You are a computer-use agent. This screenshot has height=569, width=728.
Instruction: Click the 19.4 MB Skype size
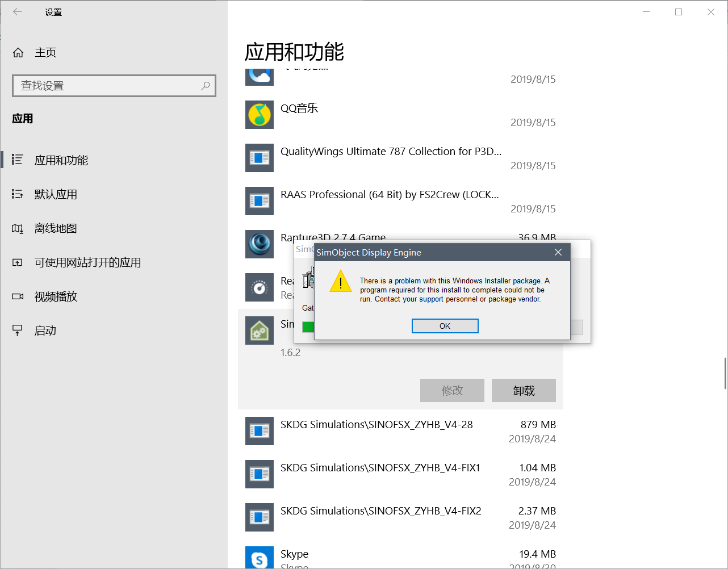pos(537,554)
